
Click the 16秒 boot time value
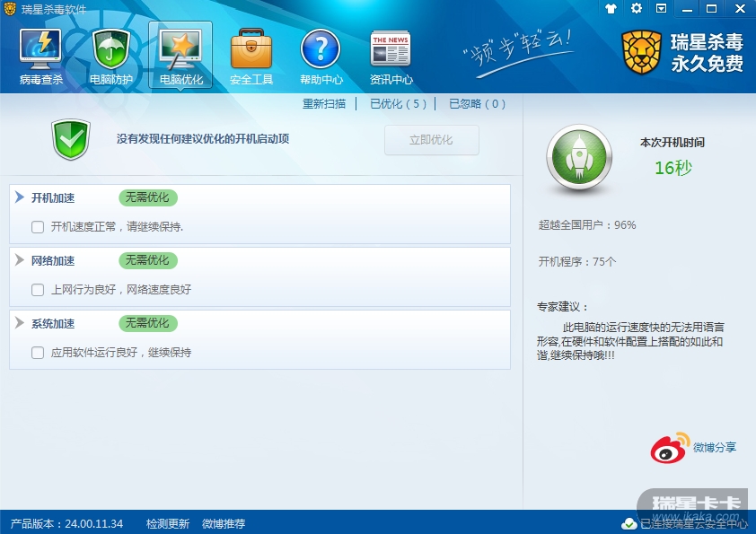[x=673, y=168]
